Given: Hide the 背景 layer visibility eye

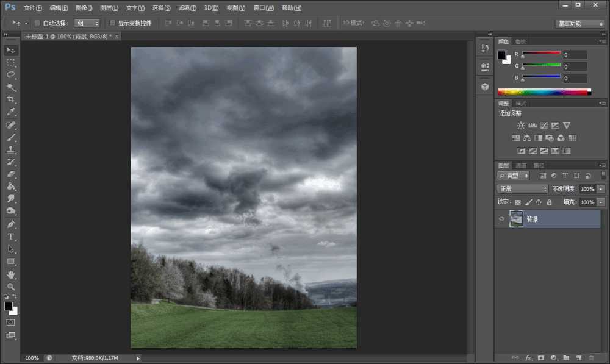Looking at the screenshot, I should click(501, 219).
